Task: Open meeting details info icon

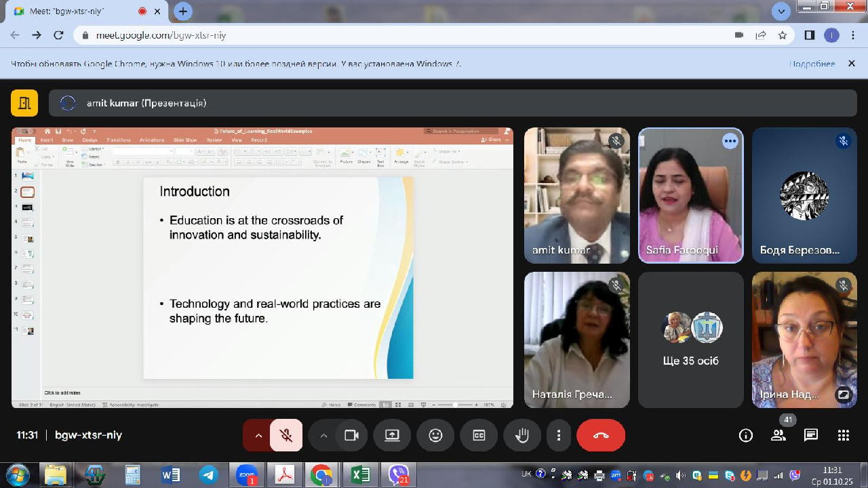Action: (x=746, y=436)
